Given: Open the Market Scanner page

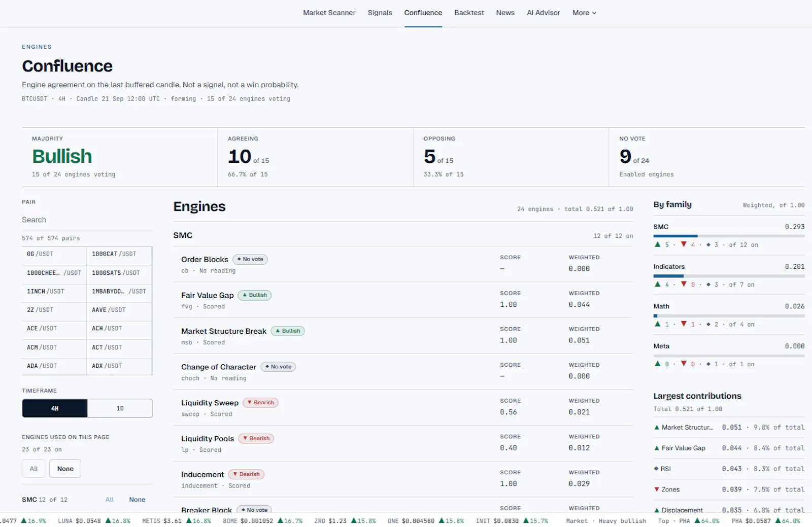Looking at the screenshot, I should click(x=329, y=13).
